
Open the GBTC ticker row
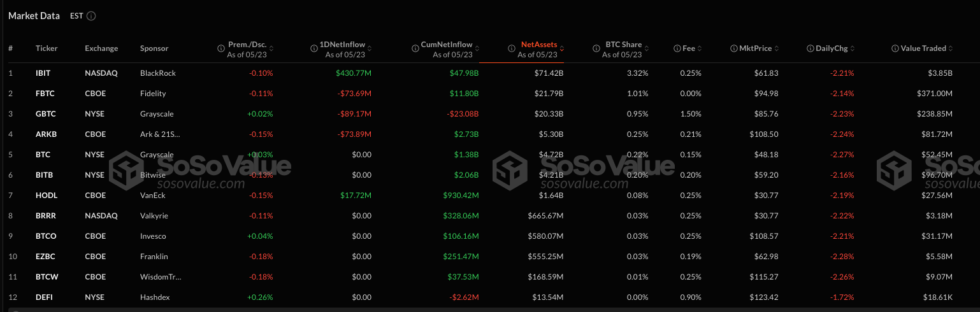[x=45, y=114]
